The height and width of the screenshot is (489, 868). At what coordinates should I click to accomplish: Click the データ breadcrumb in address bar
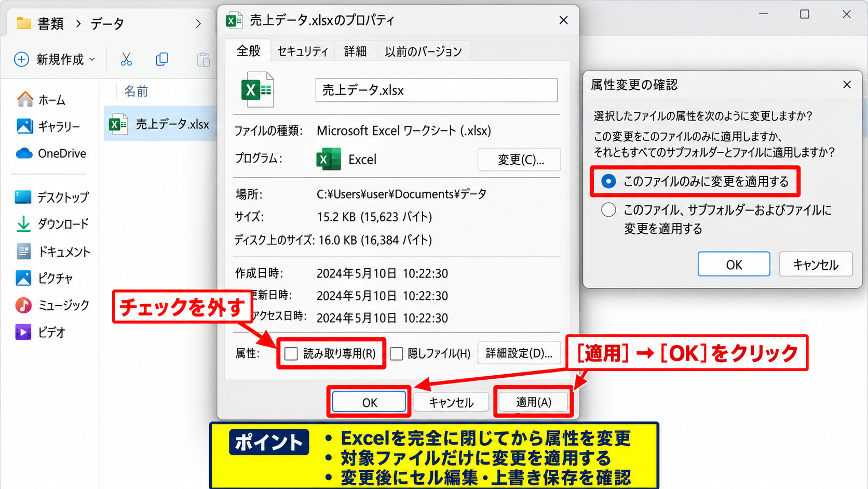[107, 23]
